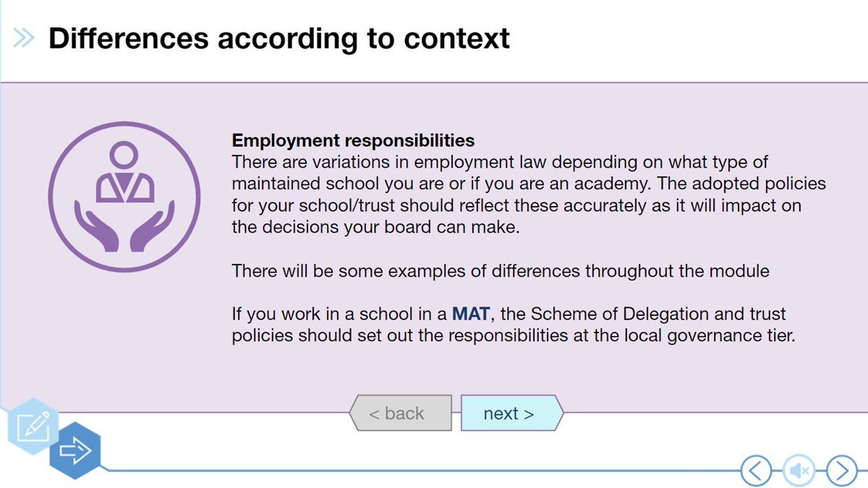The width and height of the screenshot is (868, 488).
Task: Go to previous slide with circled left arrow
Action: click(756, 471)
